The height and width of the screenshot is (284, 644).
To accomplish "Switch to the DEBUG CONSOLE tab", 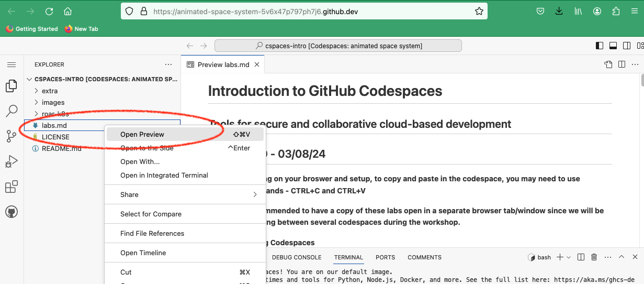I will [x=297, y=257].
